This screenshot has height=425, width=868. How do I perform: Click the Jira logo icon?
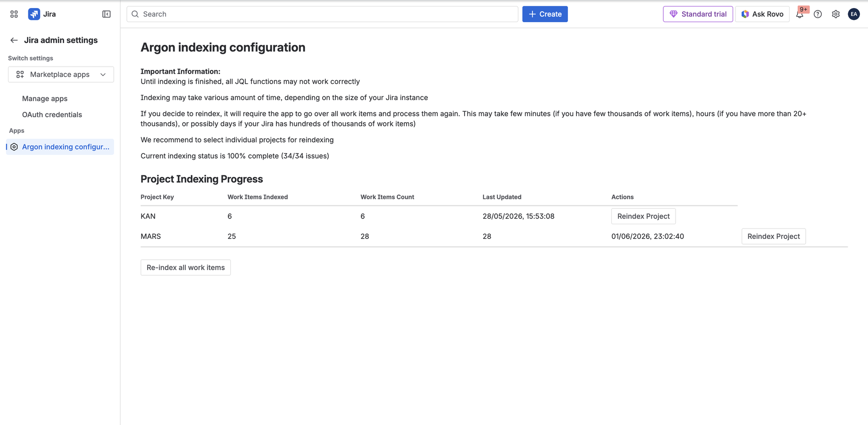point(34,14)
